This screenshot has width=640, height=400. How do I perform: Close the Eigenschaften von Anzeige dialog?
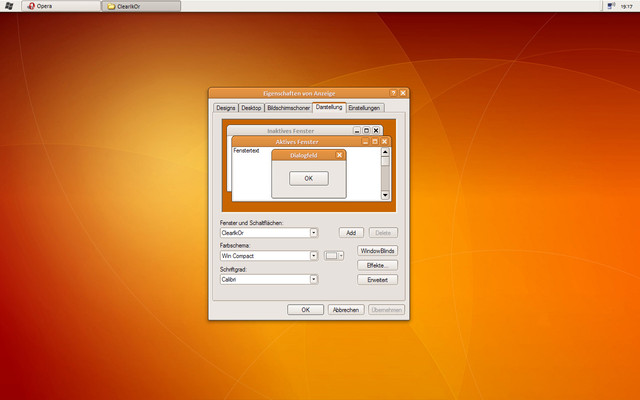coord(403,93)
